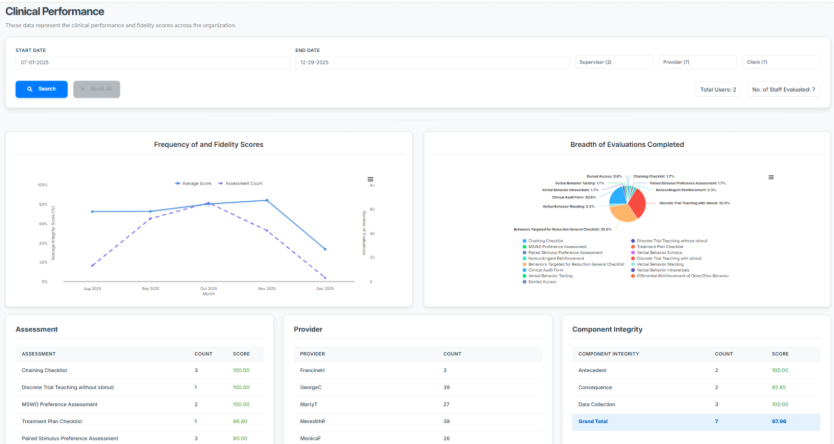Toggle Paired Stimulus Preference Assessment legend item
This screenshot has width=834, height=444.
click(x=562, y=253)
